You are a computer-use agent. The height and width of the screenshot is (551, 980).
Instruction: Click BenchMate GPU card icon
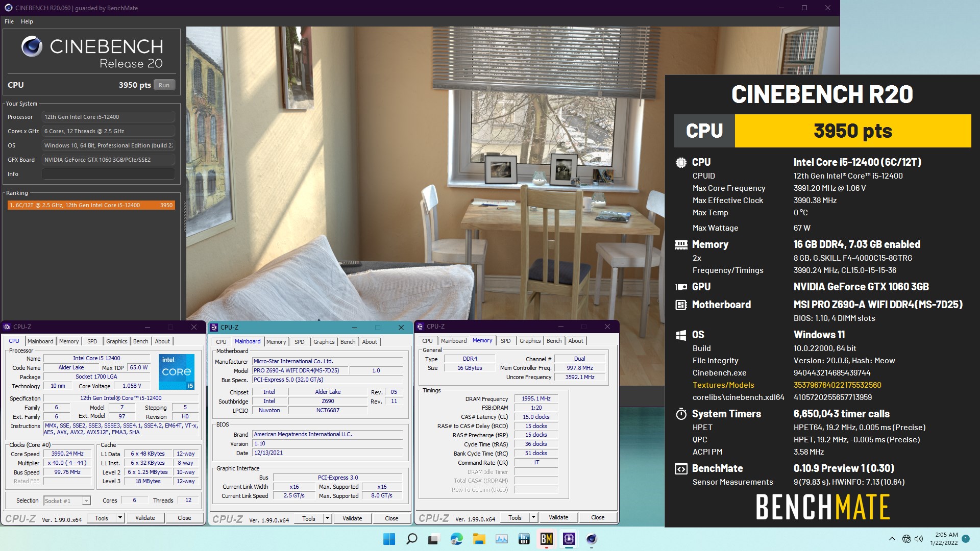(x=681, y=287)
